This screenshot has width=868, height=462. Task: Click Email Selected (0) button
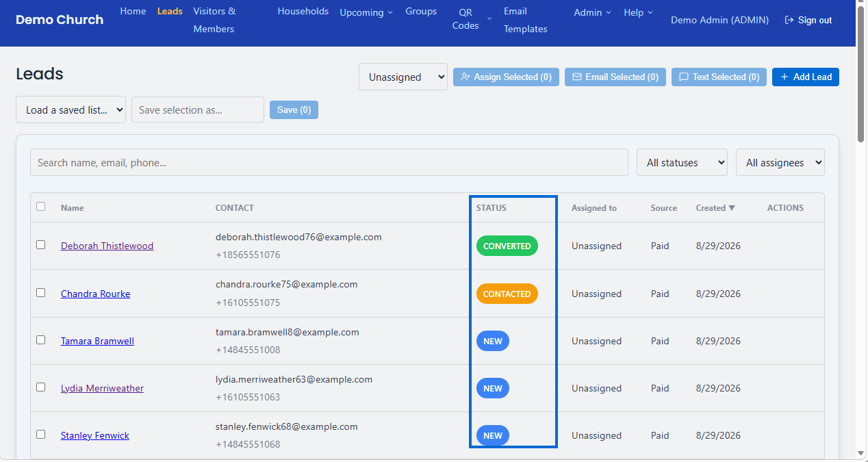[615, 77]
